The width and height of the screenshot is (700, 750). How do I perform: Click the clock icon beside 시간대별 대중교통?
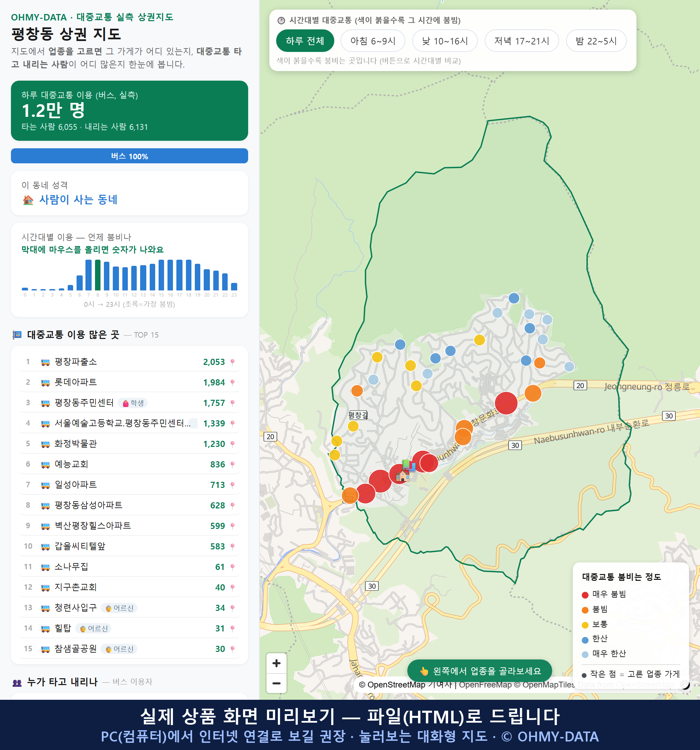pyautogui.click(x=281, y=21)
